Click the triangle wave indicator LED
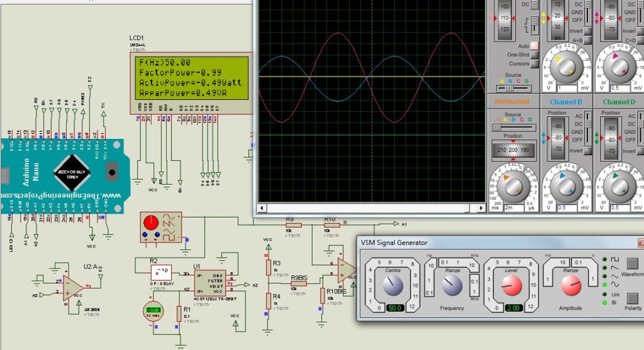Image resolution: width=644 pixels, height=350 pixels. (604, 276)
